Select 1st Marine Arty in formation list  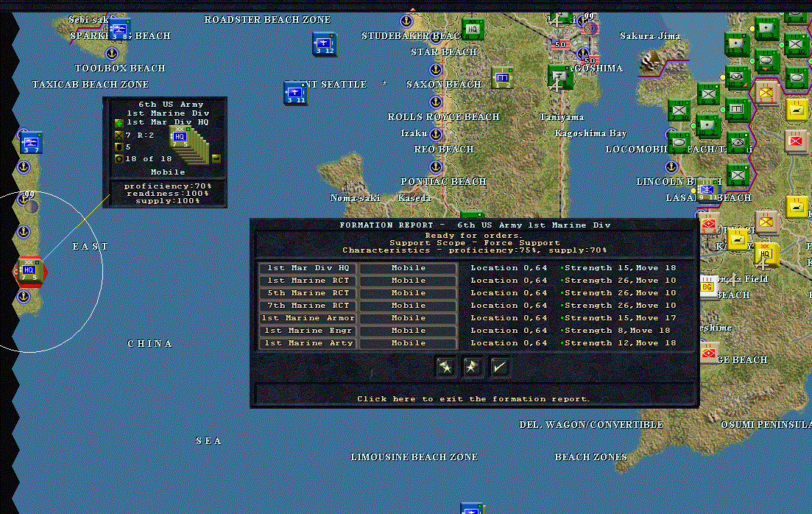308,343
